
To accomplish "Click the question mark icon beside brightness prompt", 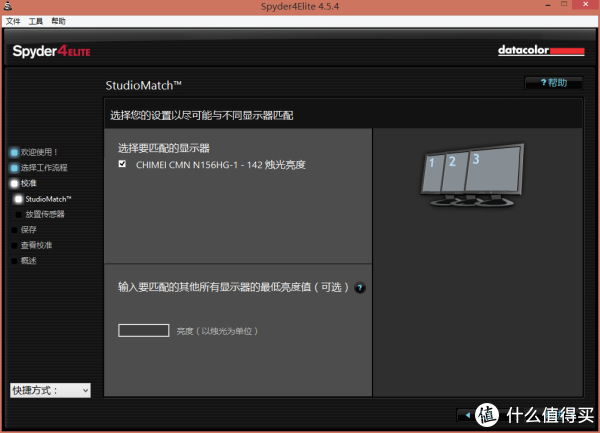I will point(360,287).
